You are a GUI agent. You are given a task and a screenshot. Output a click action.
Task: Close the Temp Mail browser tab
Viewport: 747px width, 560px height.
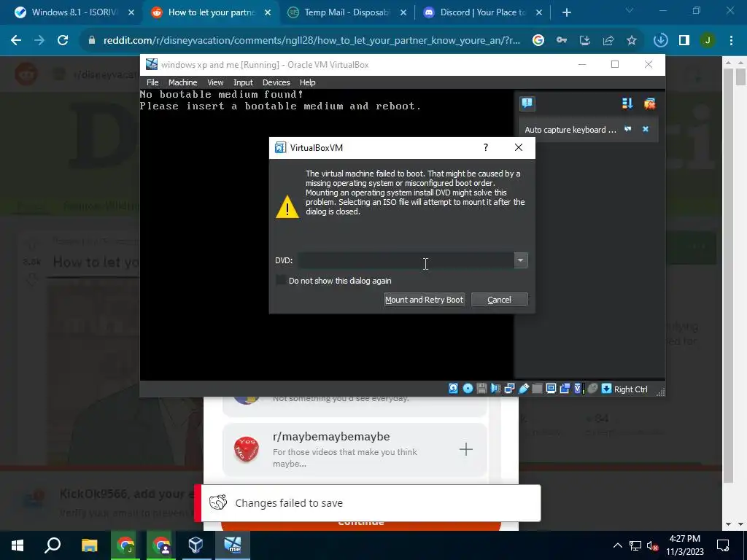[x=403, y=12]
